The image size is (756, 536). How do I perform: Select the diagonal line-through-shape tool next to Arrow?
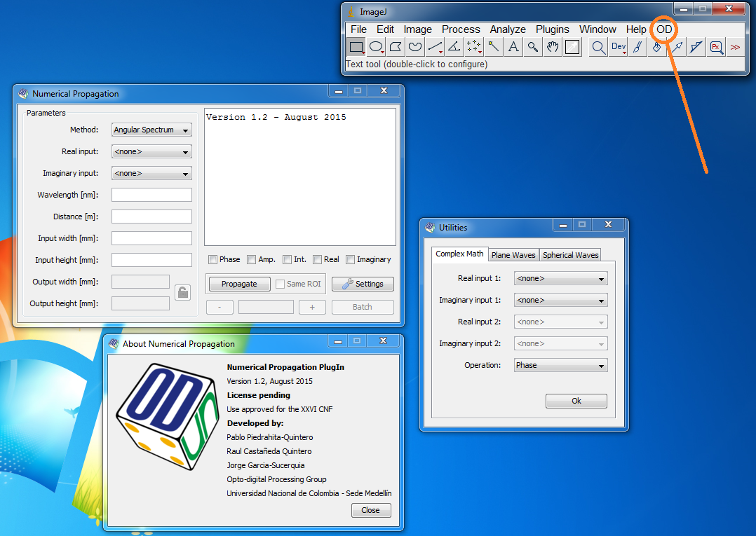696,47
